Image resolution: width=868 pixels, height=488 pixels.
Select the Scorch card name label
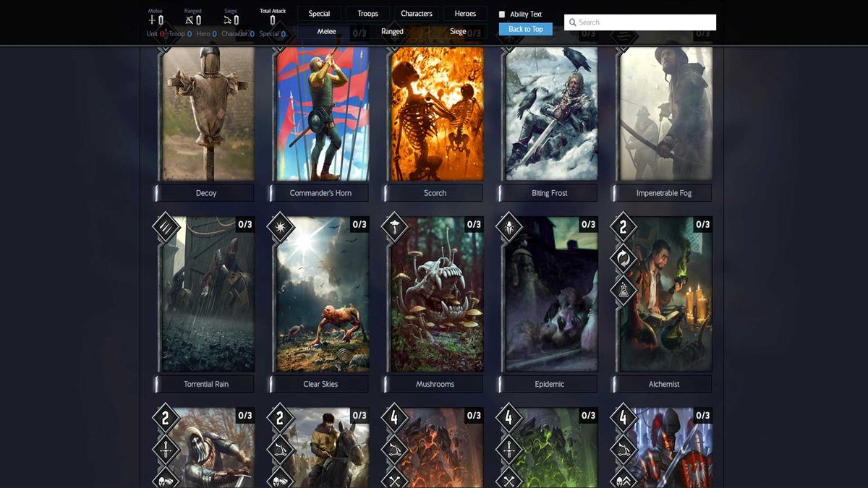[435, 193]
